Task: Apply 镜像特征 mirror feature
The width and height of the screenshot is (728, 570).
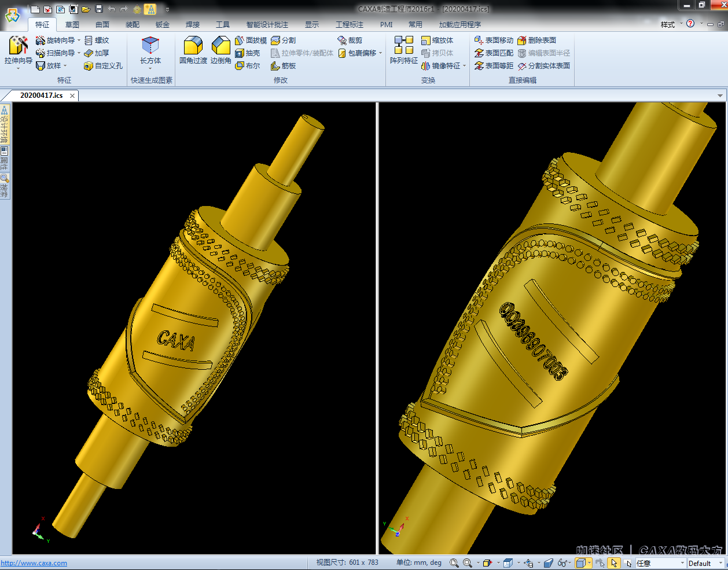Action: click(x=441, y=66)
